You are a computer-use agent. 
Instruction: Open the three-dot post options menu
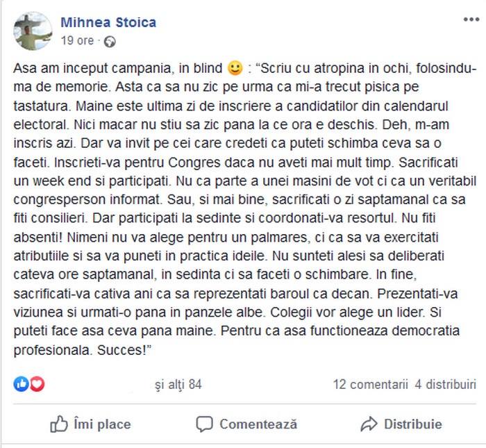click(471, 19)
